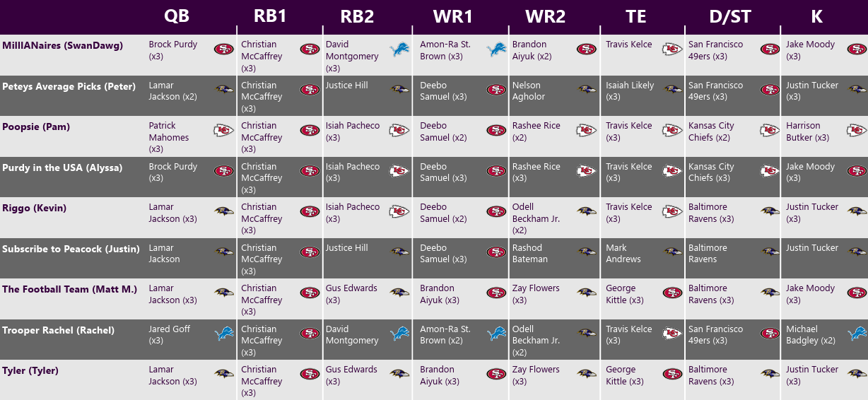The image size is (868, 400).
Task: Click the 49ers logo beside Brandon Aiyuk in MillIANaires row
Action: 587,49
